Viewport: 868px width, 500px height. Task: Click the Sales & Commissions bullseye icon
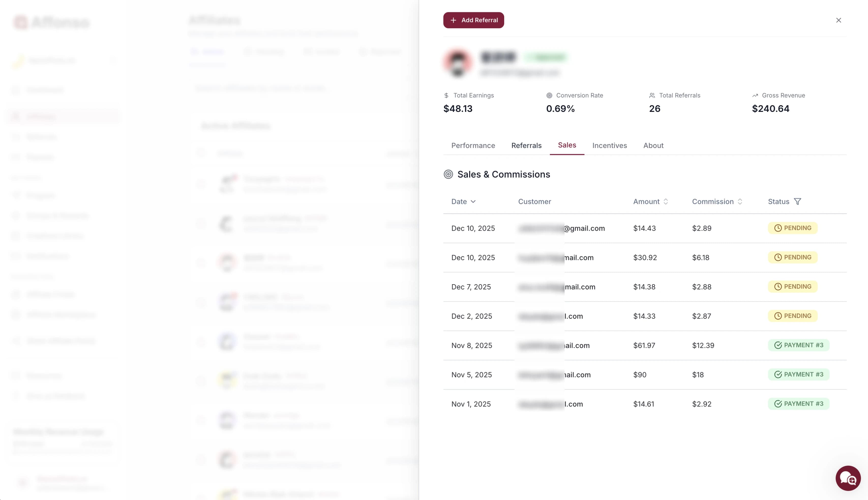[x=448, y=174]
